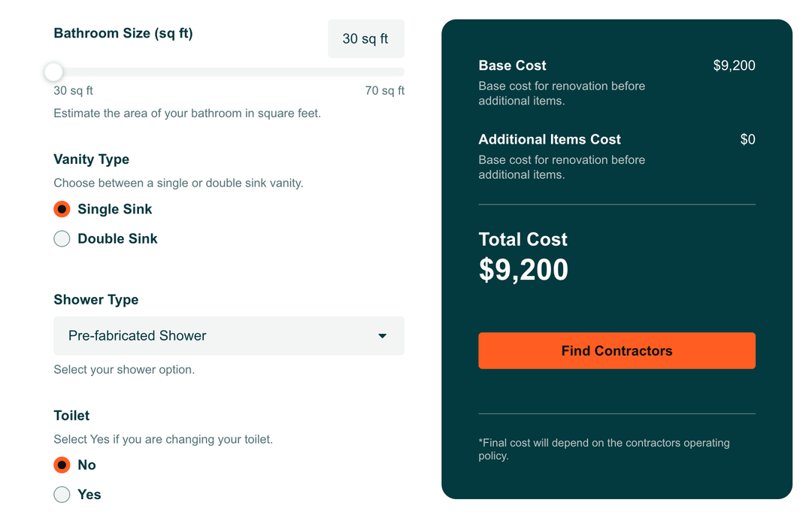Click the 30 sq ft minimum label below slider
This screenshot has height=530, width=812.
tap(74, 91)
